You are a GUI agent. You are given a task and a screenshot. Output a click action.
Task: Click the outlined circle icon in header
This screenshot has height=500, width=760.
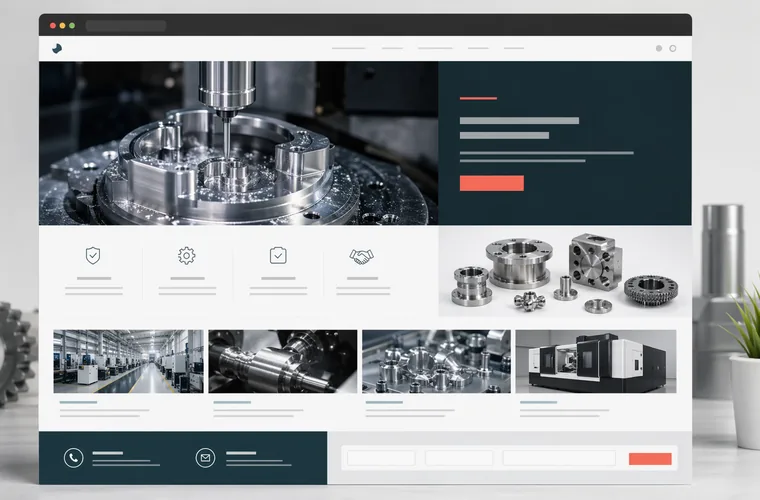tap(673, 48)
